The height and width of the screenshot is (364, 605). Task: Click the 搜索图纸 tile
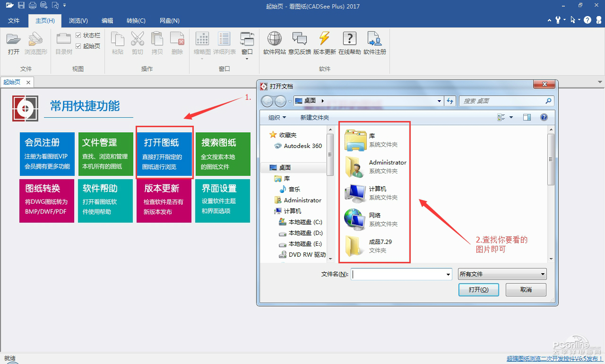pyautogui.click(x=223, y=154)
